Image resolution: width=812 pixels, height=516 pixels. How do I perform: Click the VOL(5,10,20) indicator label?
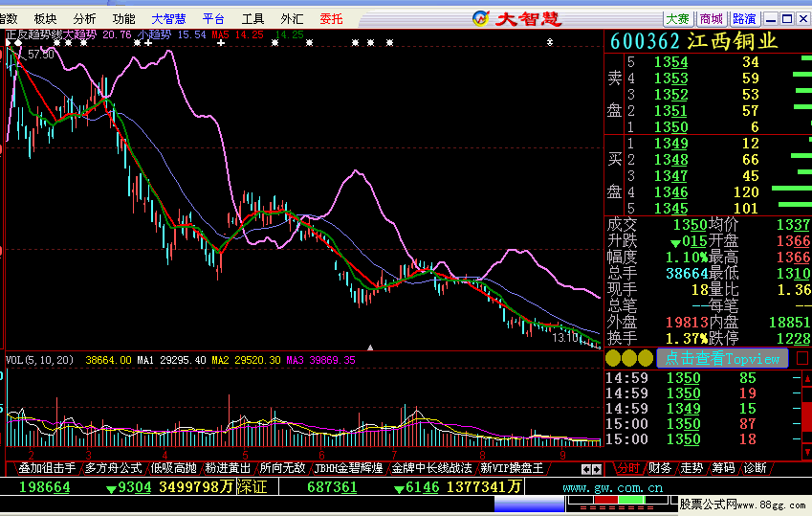(39, 360)
